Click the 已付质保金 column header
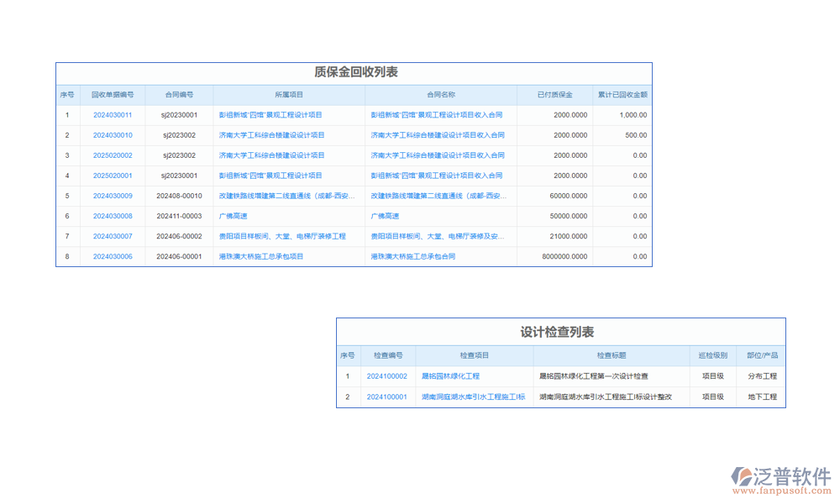The image size is (840, 504). click(x=554, y=95)
